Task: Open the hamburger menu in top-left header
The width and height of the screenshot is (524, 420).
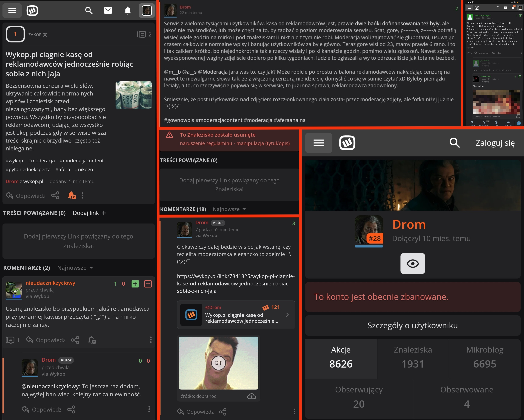Action: [x=12, y=10]
